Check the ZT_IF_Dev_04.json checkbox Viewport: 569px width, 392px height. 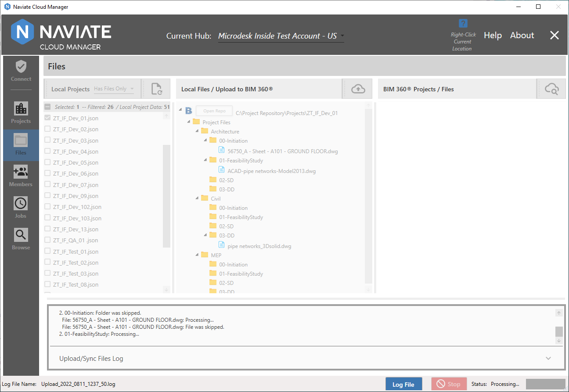(x=48, y=151)
